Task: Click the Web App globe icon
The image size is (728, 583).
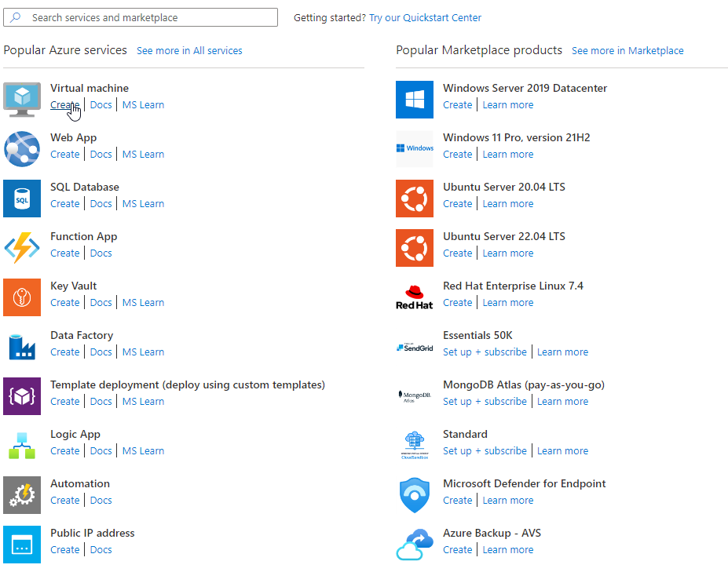Action: pyautogui.click(x=22, y=149)
